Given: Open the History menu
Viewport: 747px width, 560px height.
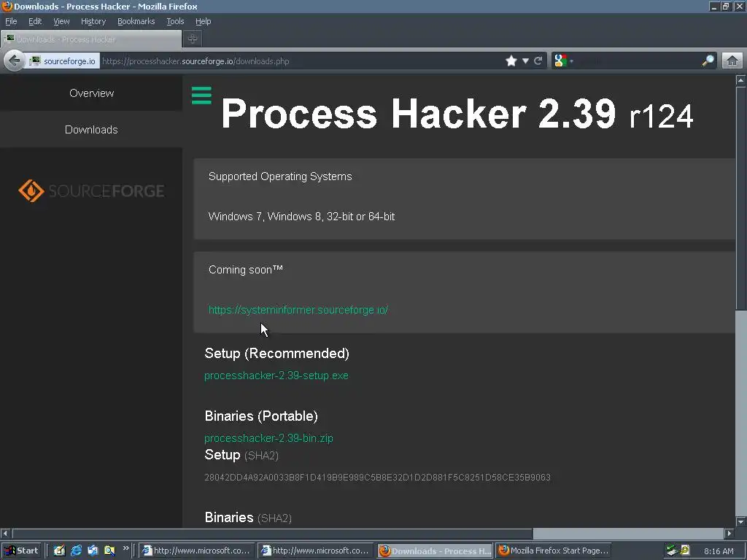Looking at the screenshot, I should tap(93, 21).
